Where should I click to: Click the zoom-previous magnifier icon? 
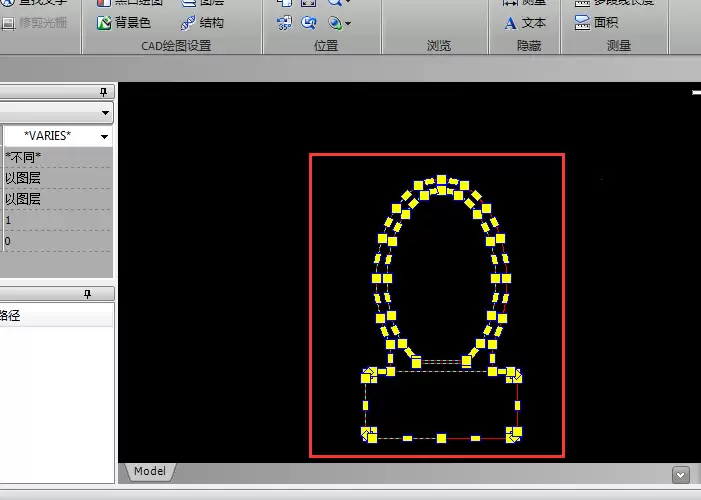point(308,23)
